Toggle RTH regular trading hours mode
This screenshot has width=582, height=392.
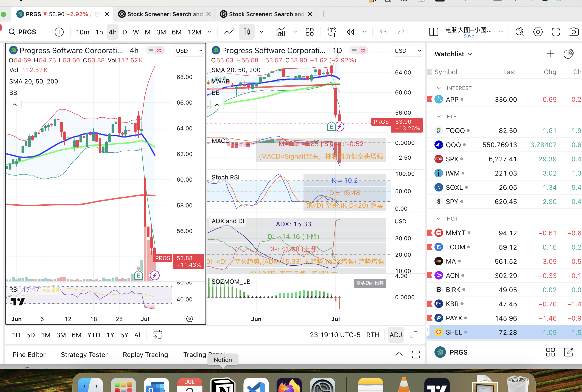(x=373, y=335)
